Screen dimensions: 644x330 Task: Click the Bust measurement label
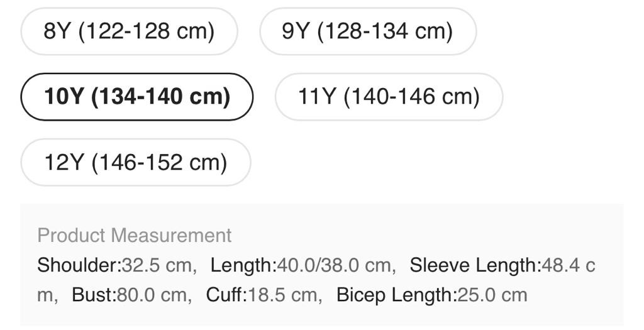pyautogui.click(x=94, y=295)
